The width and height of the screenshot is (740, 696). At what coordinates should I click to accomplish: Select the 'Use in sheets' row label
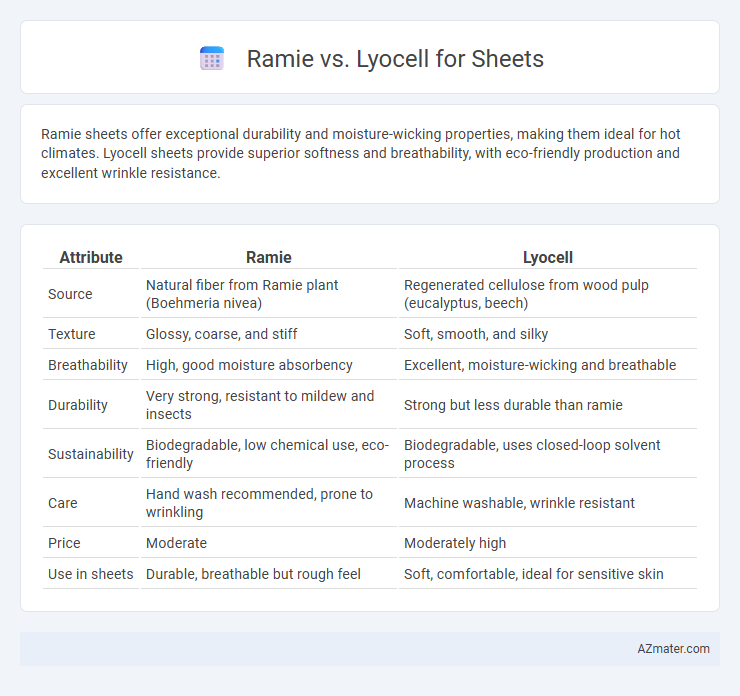click(91, 574)
